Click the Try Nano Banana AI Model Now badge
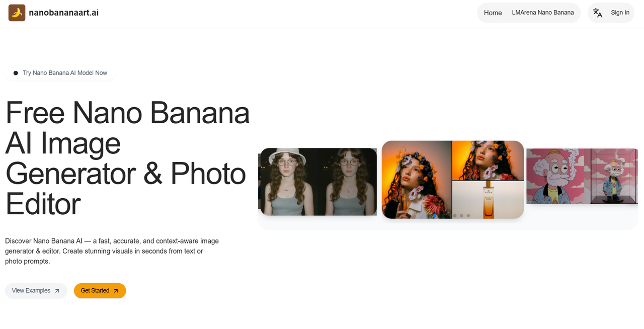 tap(60, 73)
